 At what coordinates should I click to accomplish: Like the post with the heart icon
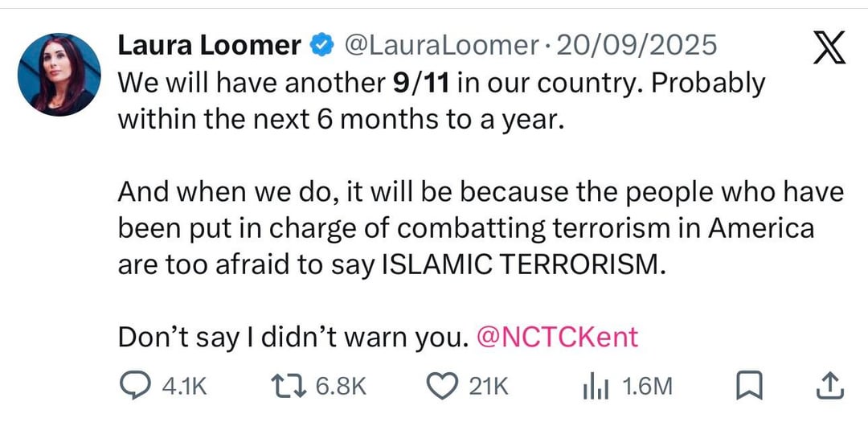pos(440,387)
